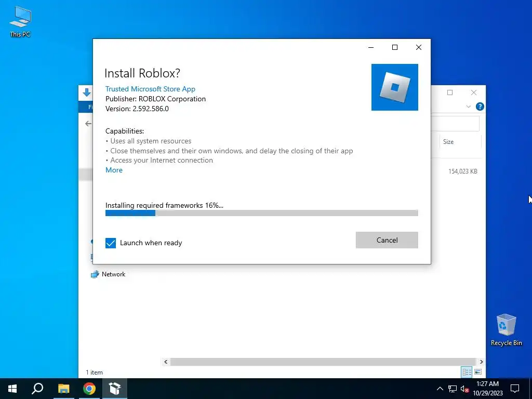Maximize the Install Roblox dialog
The width and height of the screenshot is (532, 399).
point(395,47)
